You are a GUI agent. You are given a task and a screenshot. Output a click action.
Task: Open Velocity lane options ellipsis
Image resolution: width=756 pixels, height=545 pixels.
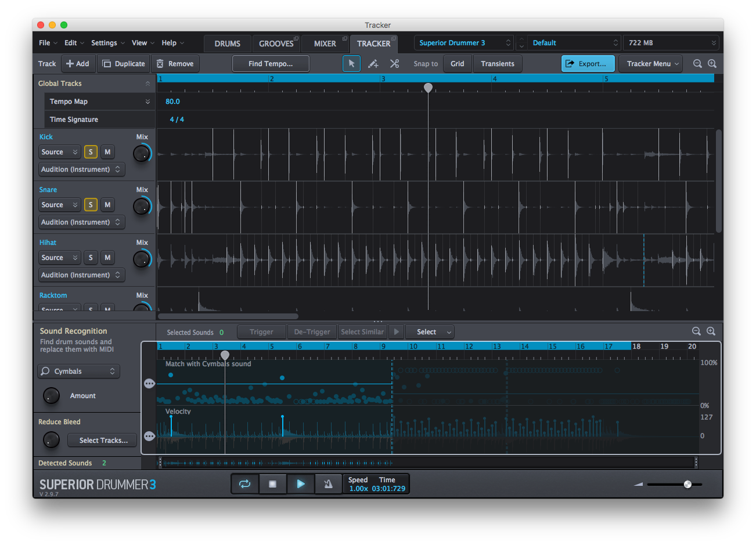click(x=149, y=436)
